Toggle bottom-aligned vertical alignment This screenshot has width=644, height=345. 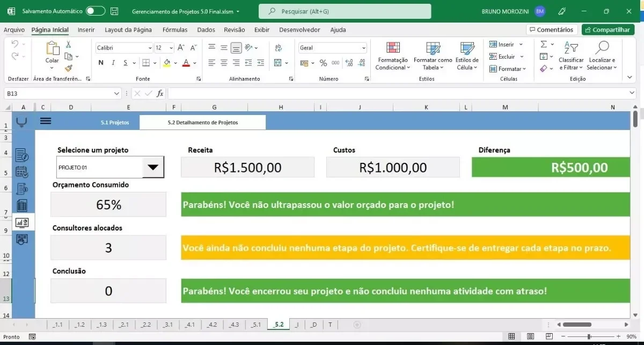[236, 48]
